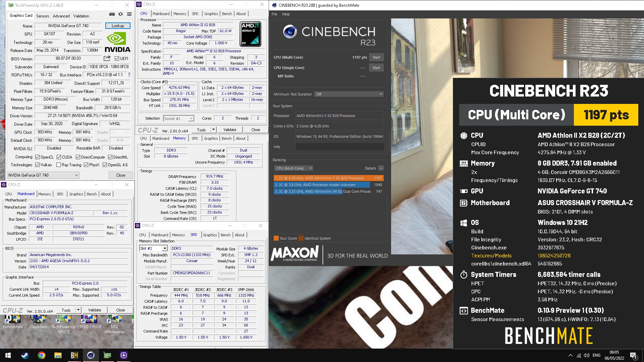Open the BenchMate desktop shortcut
Viewport: 644px width, 362px height.
(13, 322)
